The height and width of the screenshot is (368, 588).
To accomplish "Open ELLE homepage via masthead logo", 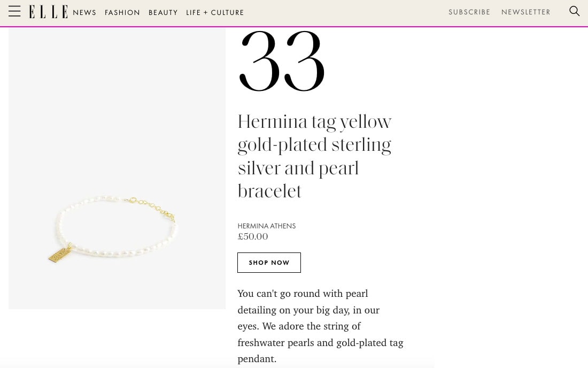I will [48, 11].
